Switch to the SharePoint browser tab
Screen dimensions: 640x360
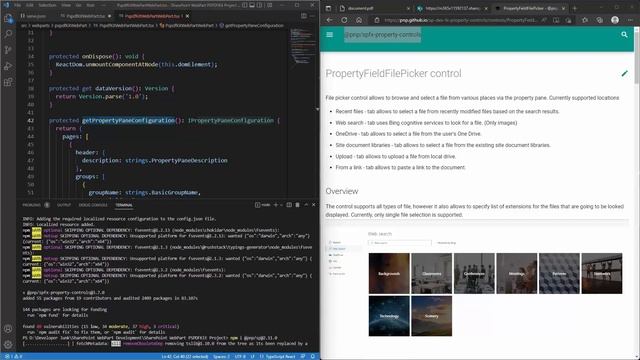pos(451,8)
